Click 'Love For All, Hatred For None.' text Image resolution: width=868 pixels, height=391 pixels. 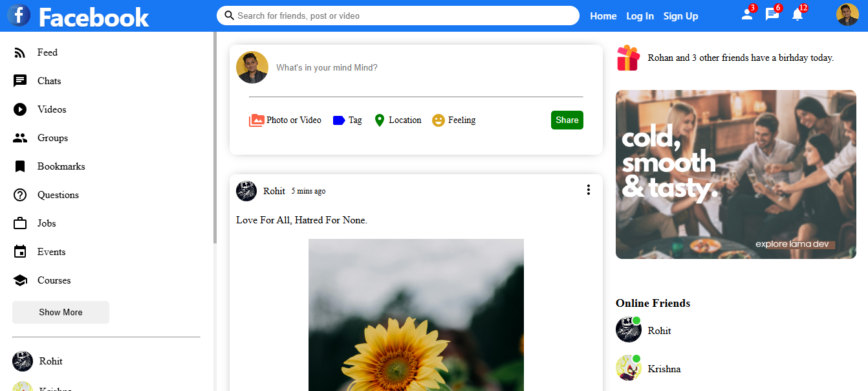click(x=301, y=220)
